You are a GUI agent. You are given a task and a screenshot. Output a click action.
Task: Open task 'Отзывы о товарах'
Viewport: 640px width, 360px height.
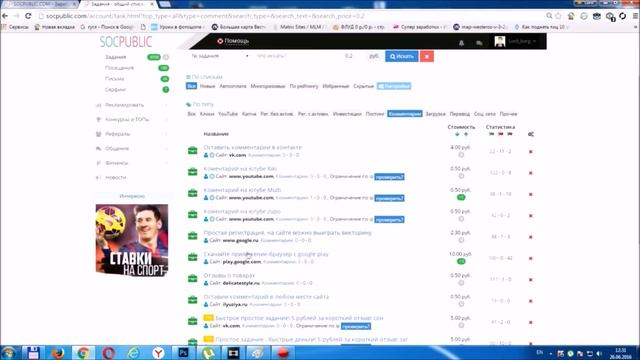(x=229, y=276)
